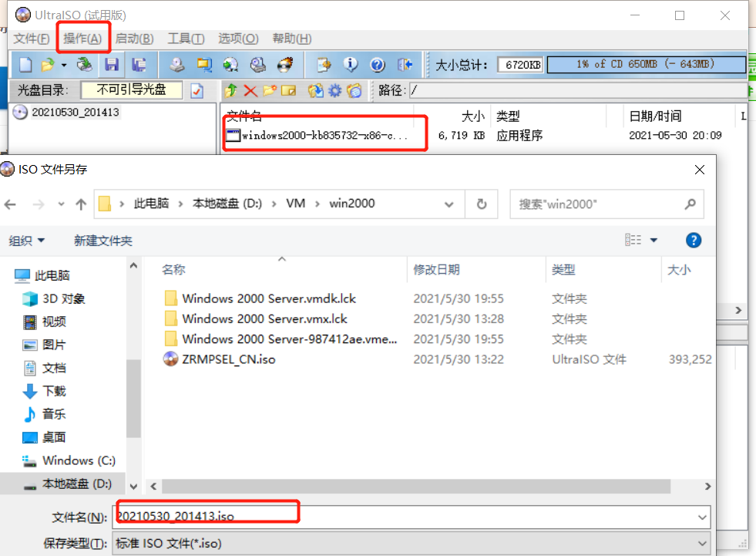Sort files by 修改日期 column header
The image size is (756, 556).
(436, 269)
